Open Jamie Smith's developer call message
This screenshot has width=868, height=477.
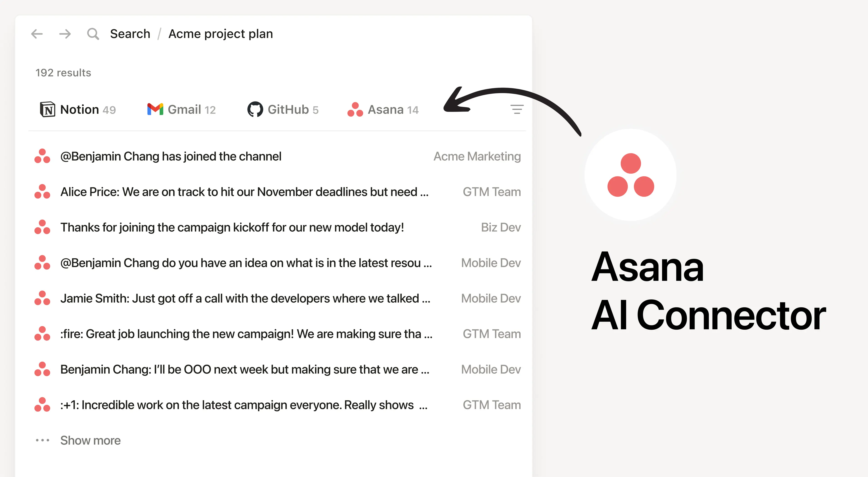(x=245, y=298)
